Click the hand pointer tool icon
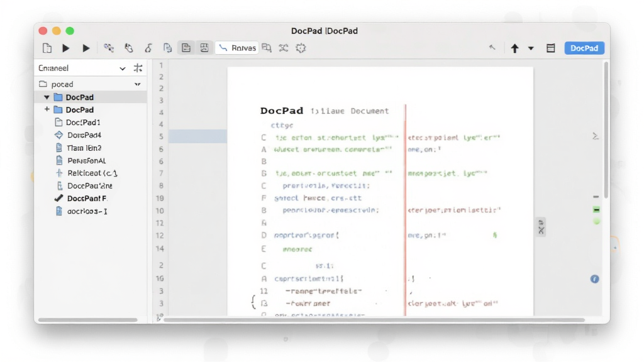Screen dimensions: 644x362 tap(128, 48)
